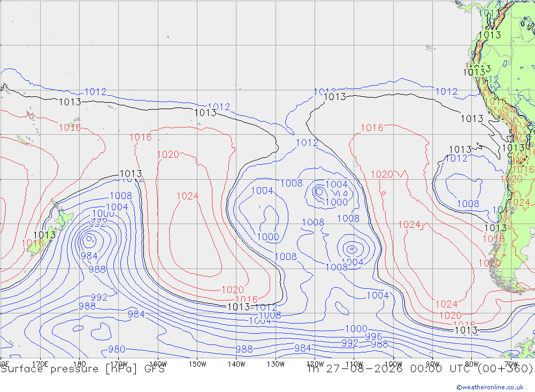This screenshot has width=535, height=392.
Task: Click the red 1024 label near 150W
Action: (x=187, y=196)
